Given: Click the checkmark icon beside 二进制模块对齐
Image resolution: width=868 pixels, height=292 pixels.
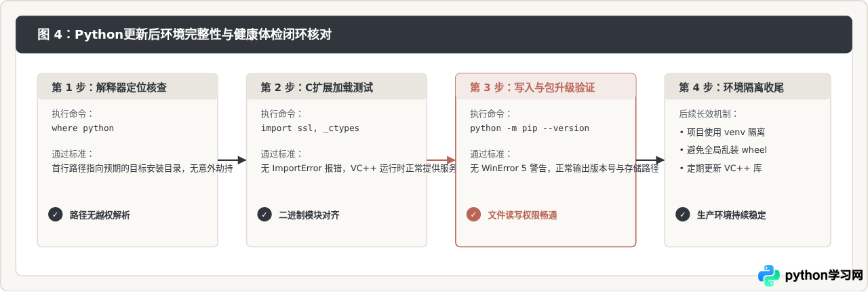Looking at the screenshot, I should click(x=264, y=215).
